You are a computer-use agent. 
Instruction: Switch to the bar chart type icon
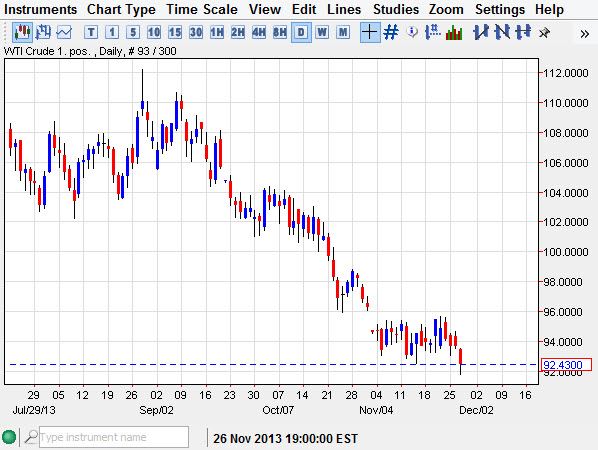(x=43, y=32)
